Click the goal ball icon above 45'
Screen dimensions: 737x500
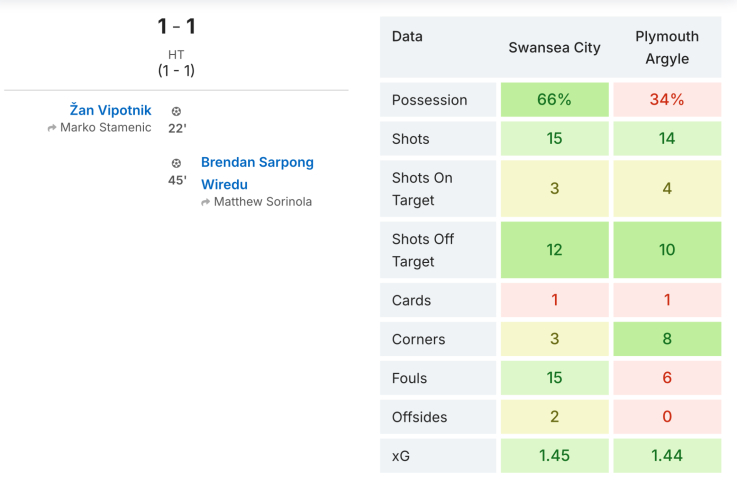177,163
